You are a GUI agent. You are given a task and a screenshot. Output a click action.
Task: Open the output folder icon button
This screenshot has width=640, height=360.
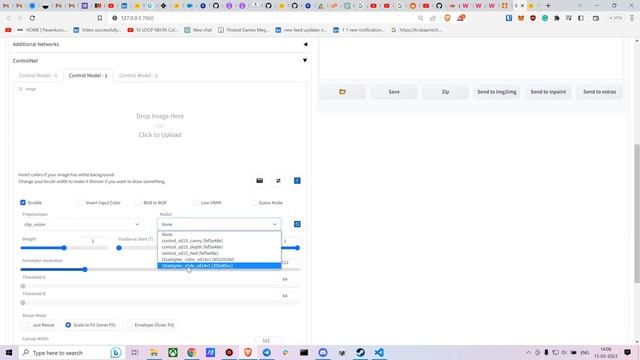coord(342,92)
